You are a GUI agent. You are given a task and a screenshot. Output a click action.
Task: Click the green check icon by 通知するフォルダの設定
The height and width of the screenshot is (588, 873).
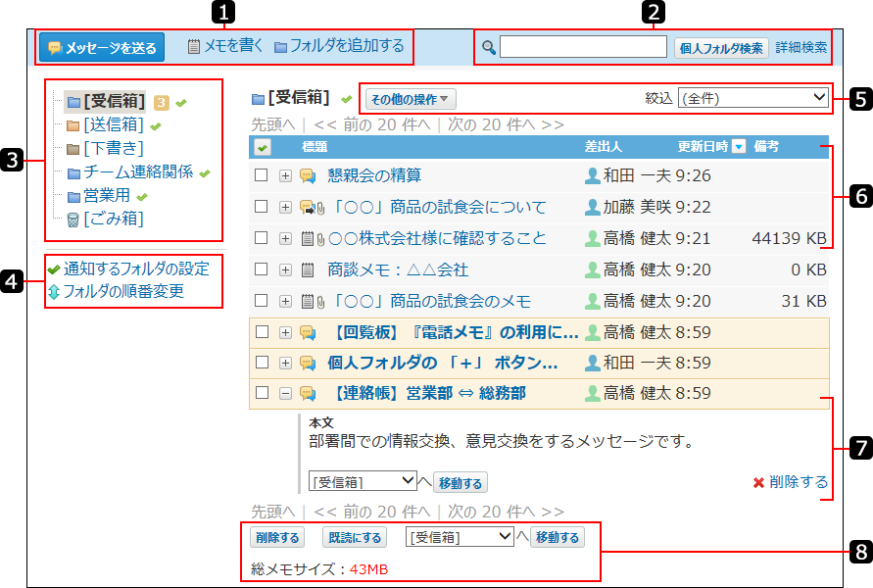coord(54,269)
